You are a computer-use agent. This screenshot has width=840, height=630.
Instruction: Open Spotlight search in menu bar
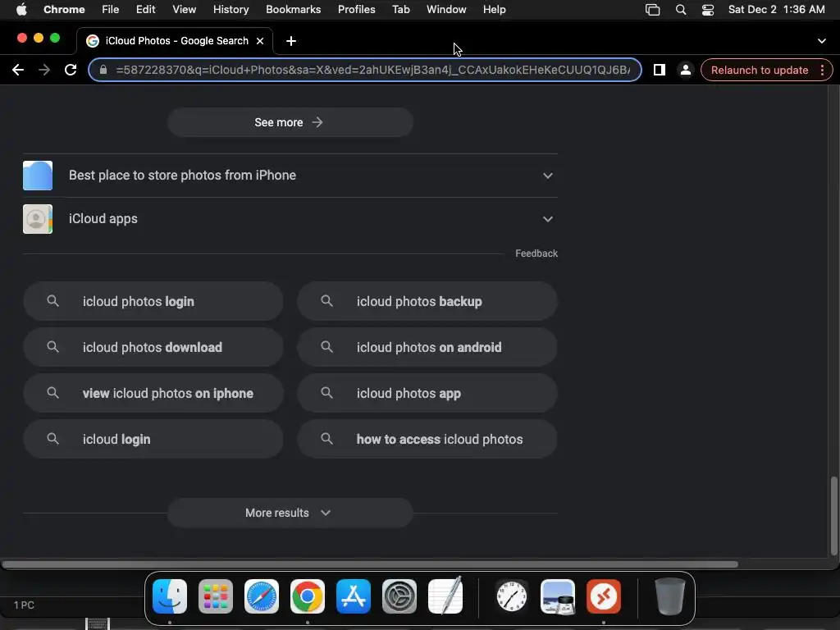coord(680,10)
